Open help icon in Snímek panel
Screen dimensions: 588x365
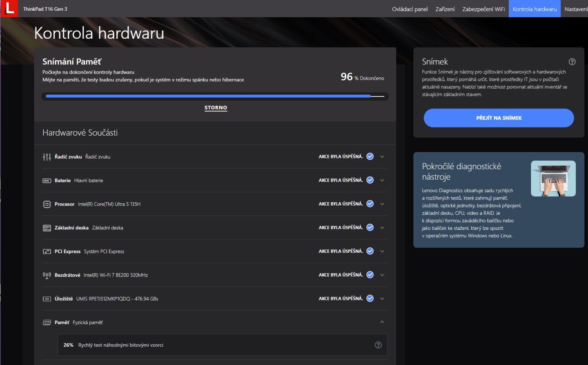click(572, 62)
